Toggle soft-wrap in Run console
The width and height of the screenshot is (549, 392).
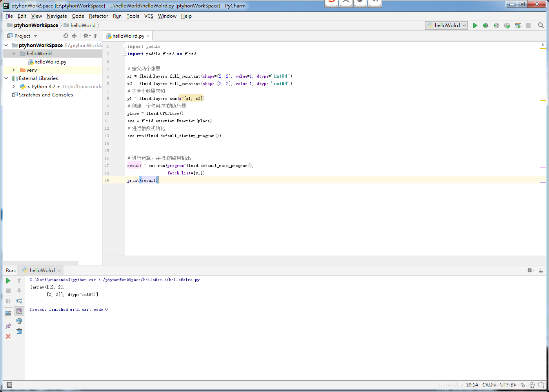[19, 301]
